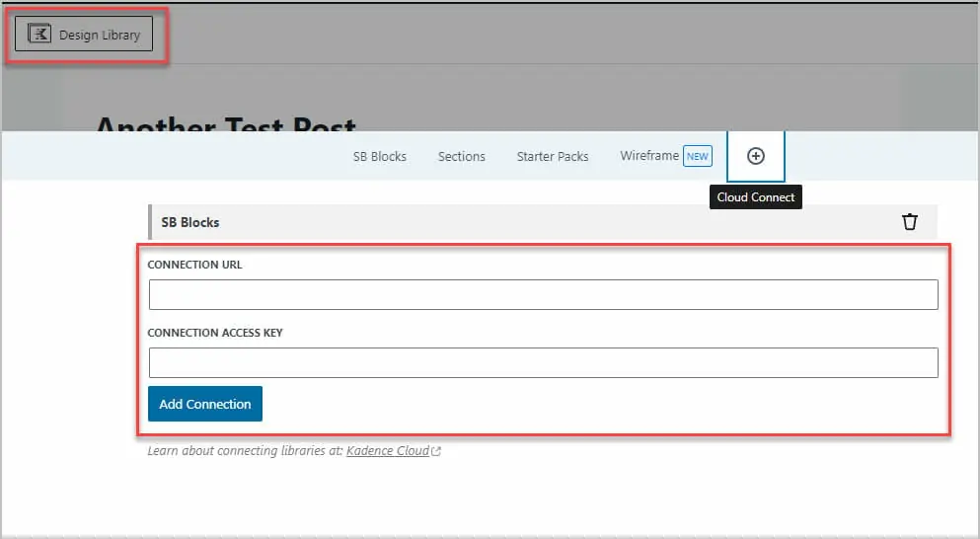The height and width of the screenshot is (539, 980).
Task: Click the Another Test Post title
Action: pyautogui.click(x=226, y=125)
